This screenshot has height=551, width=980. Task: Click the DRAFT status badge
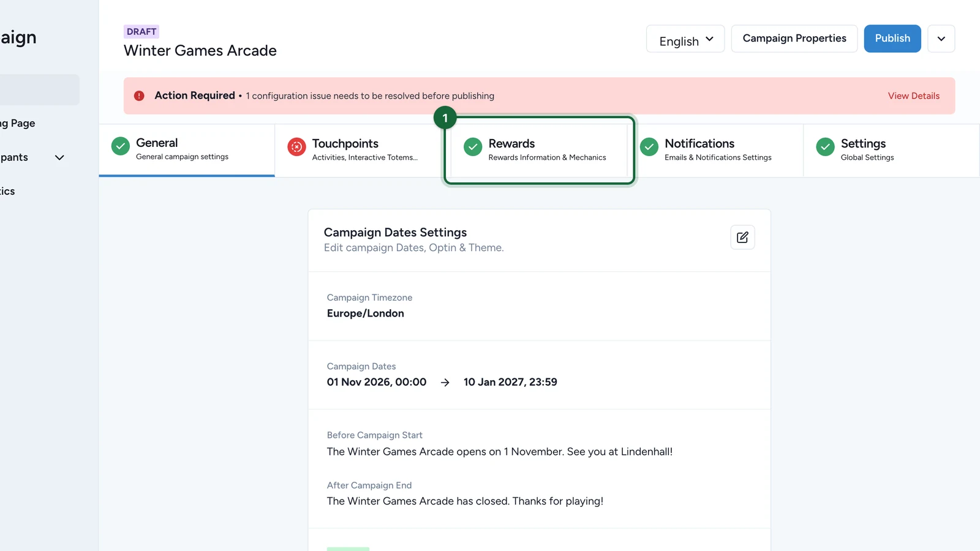pos(141,32)
